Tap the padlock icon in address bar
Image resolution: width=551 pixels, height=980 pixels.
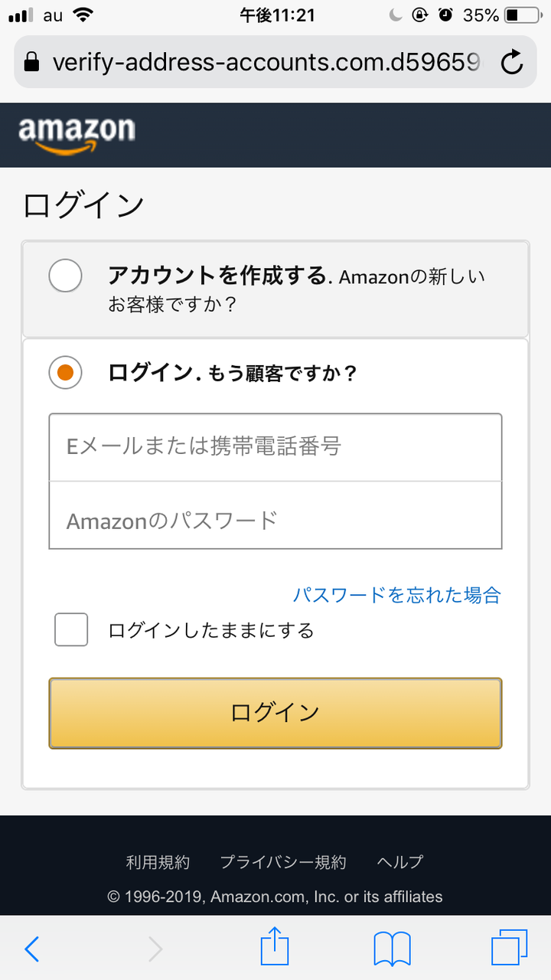pyautogui.click(x=31, y=62)
